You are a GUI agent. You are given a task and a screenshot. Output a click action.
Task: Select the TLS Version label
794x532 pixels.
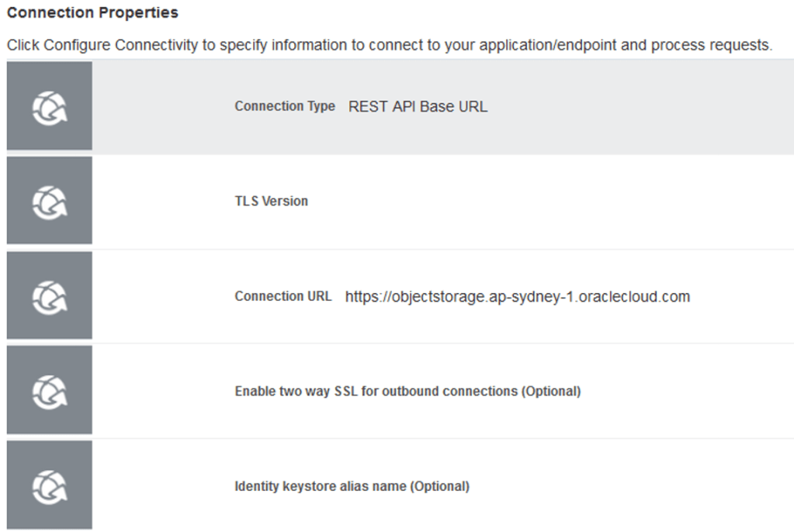pos(271,201)
